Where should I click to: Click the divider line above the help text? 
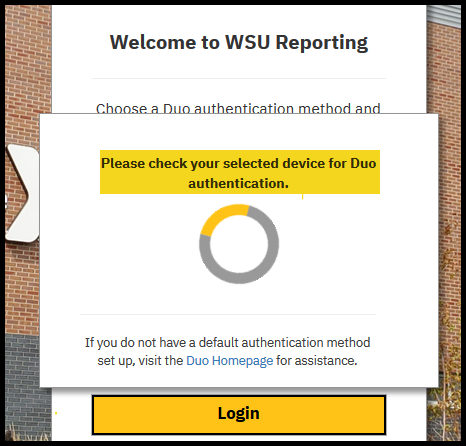click(x=228, y=314)
